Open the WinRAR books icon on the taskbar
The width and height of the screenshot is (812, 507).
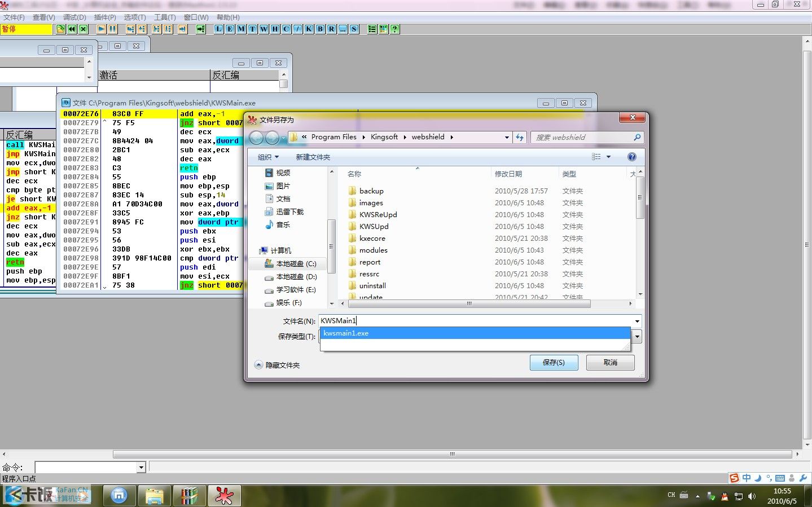pyautogui.click(x=189, y=496)
